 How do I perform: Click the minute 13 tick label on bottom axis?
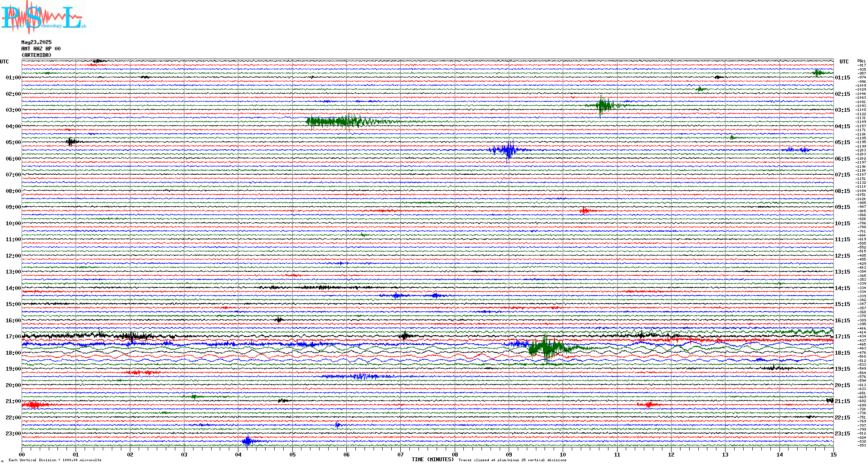[x=725, y=454]
